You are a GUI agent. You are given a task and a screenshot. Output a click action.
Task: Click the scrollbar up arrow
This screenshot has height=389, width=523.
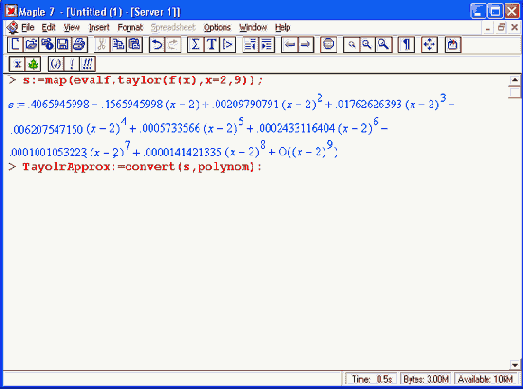(515, 80)
